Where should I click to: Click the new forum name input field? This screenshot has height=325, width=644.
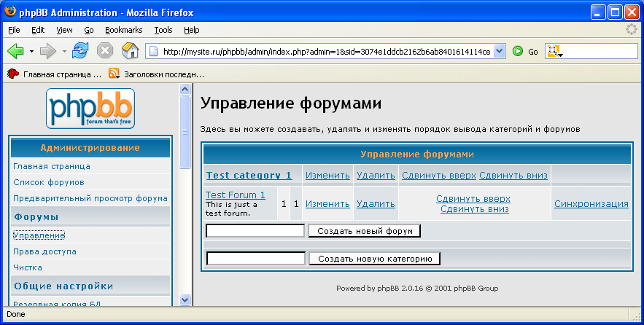pos(255,230)
